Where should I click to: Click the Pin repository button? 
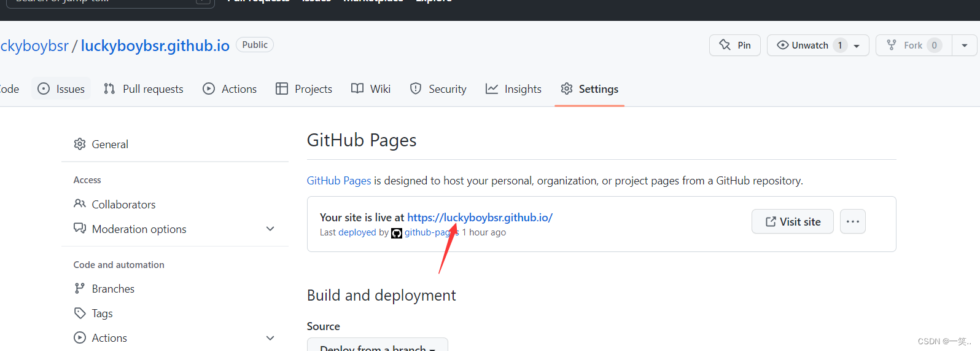(735, 45)
